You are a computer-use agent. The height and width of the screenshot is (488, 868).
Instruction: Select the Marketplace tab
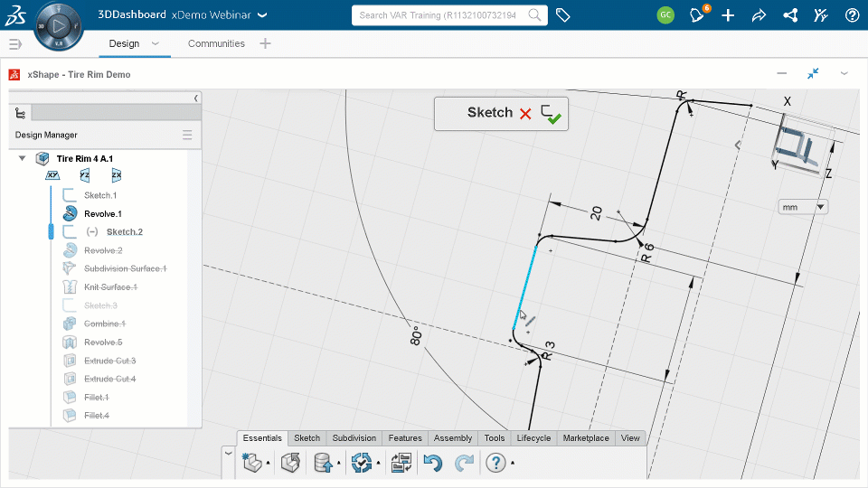(x=586, y=438)
